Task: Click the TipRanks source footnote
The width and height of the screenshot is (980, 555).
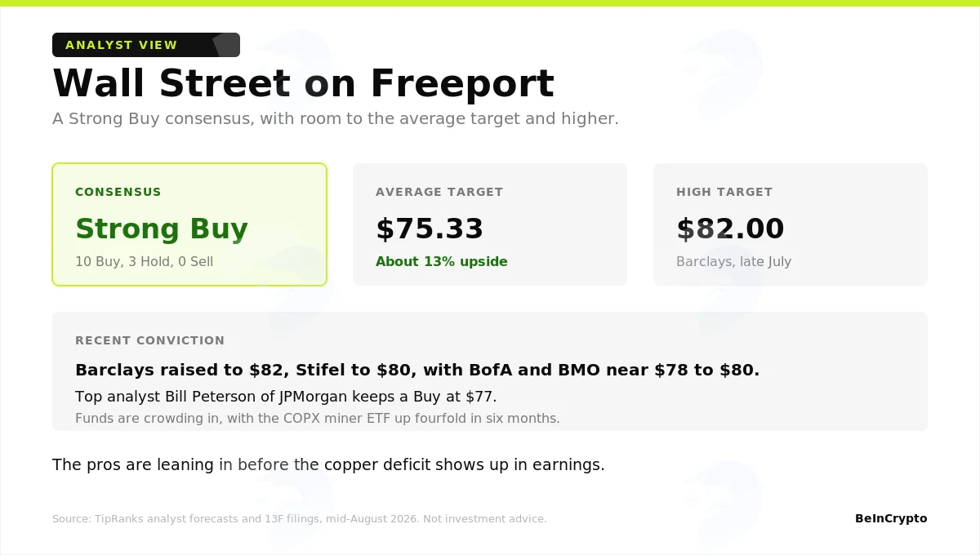Action: (300, 519)
